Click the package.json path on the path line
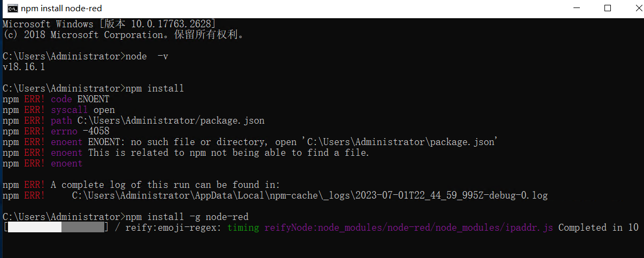644x258 pixels. 171,120
